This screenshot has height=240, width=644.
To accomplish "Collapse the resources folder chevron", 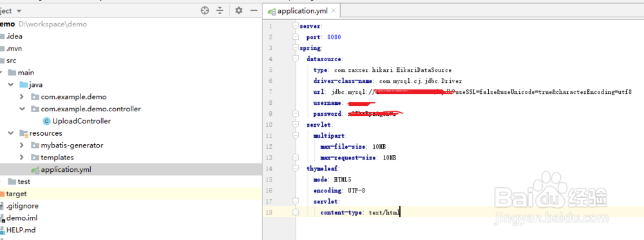I will [x=11, y=133].
